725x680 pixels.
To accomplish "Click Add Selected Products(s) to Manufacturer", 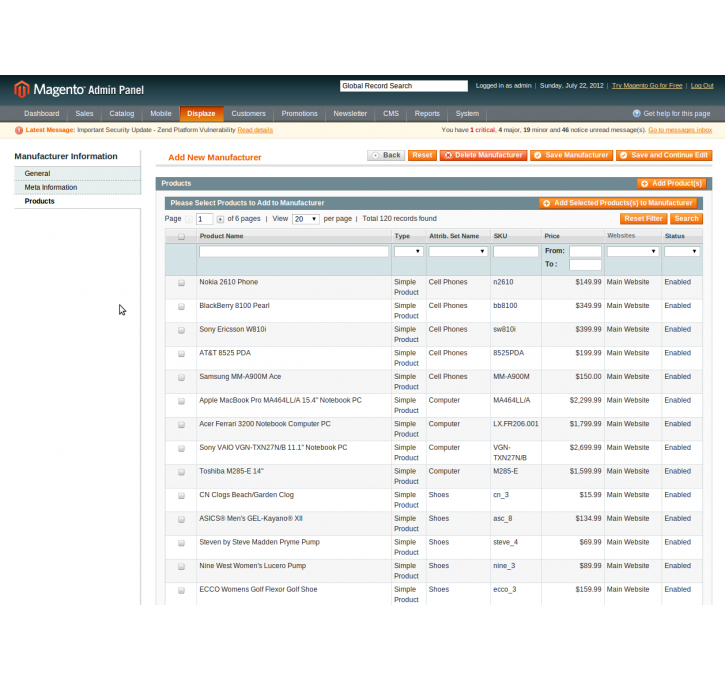I will click(x=618, y=203).
